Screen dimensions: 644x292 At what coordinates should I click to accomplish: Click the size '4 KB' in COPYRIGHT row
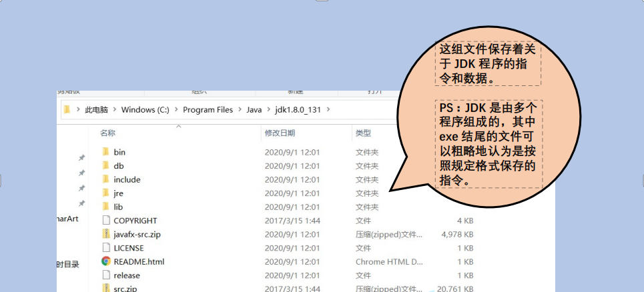(x=465, y=221)
